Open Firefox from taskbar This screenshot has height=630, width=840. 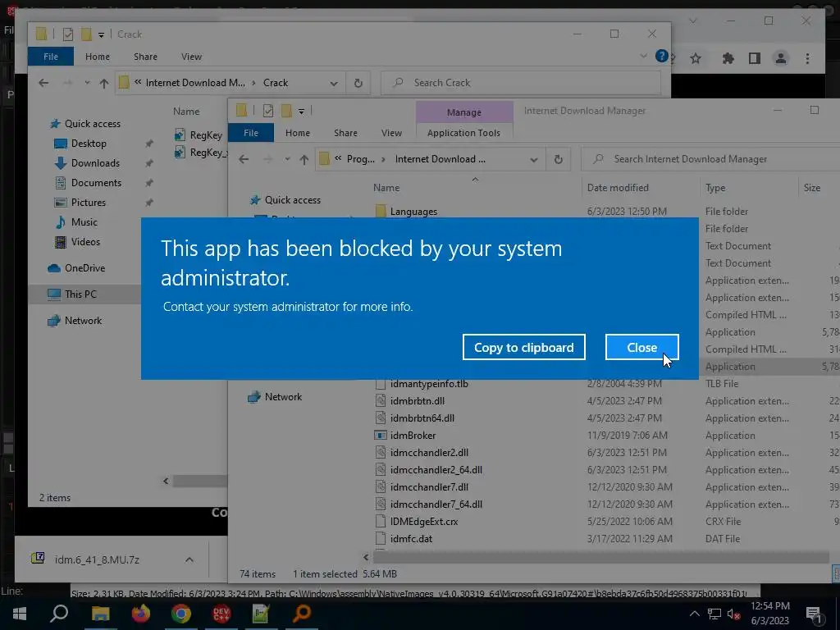[141, 614]
